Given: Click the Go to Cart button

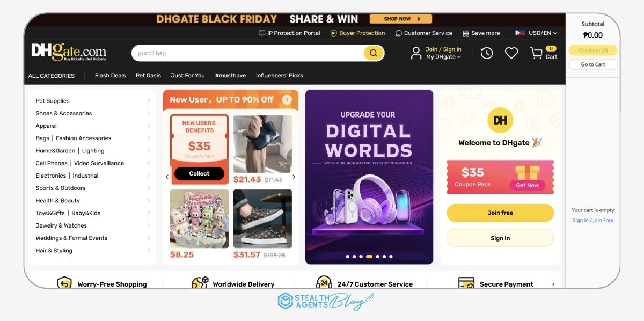Looking at the screenshot, I should (x=593, y=64).
